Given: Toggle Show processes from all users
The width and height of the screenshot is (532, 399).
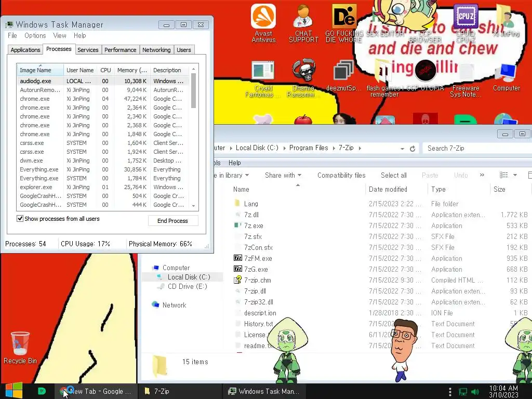Looking at the screenshot, I should click(x=20, y=218).
